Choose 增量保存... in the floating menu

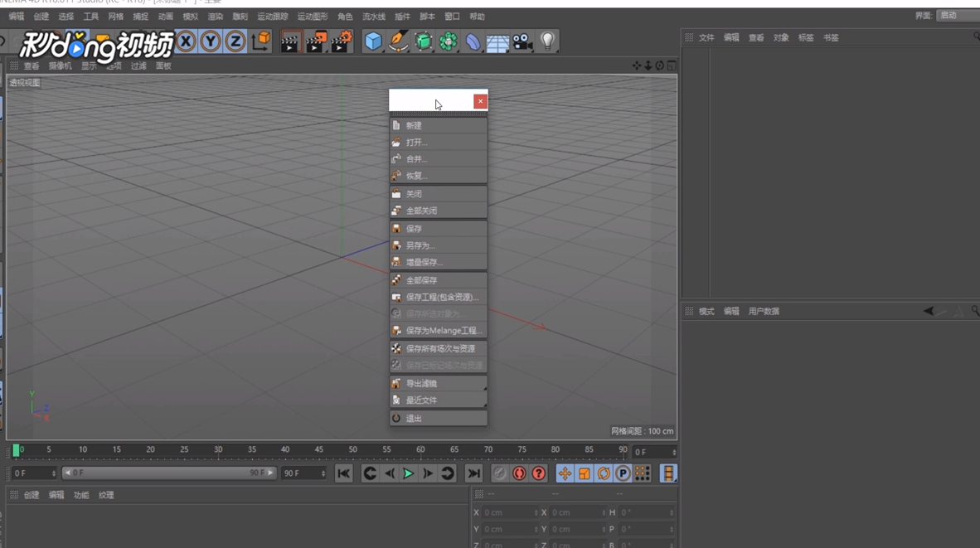tap(438, 263)
